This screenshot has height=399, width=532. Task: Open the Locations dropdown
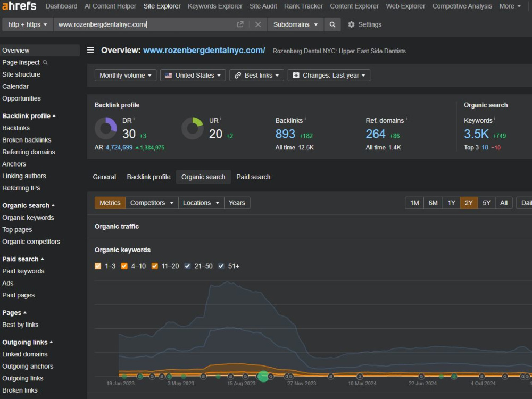[201, 203]
